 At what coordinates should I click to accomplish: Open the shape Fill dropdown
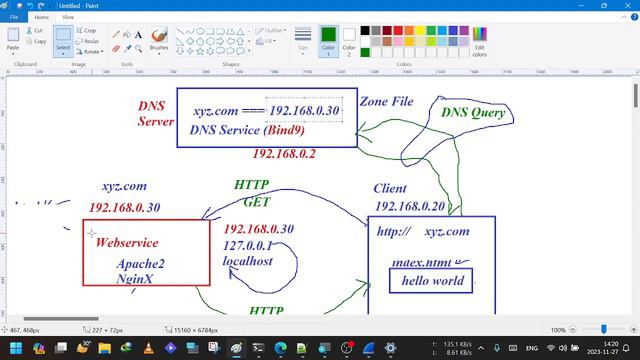click(x=266, y=41)
